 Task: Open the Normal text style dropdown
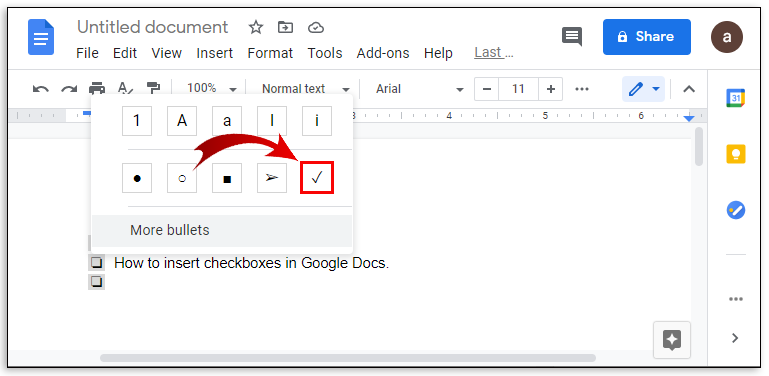(306, 89)
